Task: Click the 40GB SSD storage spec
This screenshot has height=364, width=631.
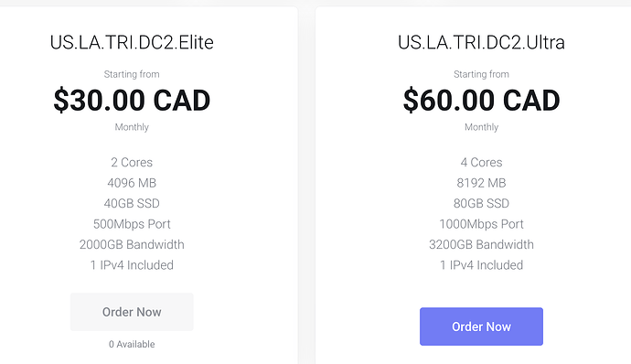Action: [132, 203]
